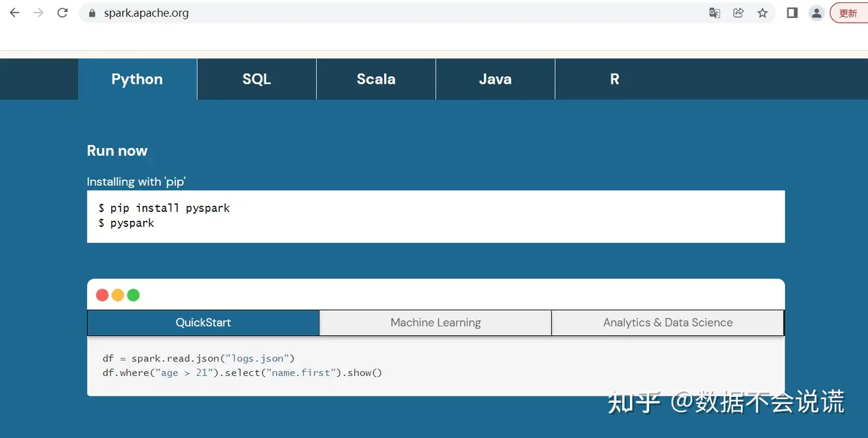This screenshot has width=868, height=438.
Task: Select the Python language tab
Action: point(137,79)
